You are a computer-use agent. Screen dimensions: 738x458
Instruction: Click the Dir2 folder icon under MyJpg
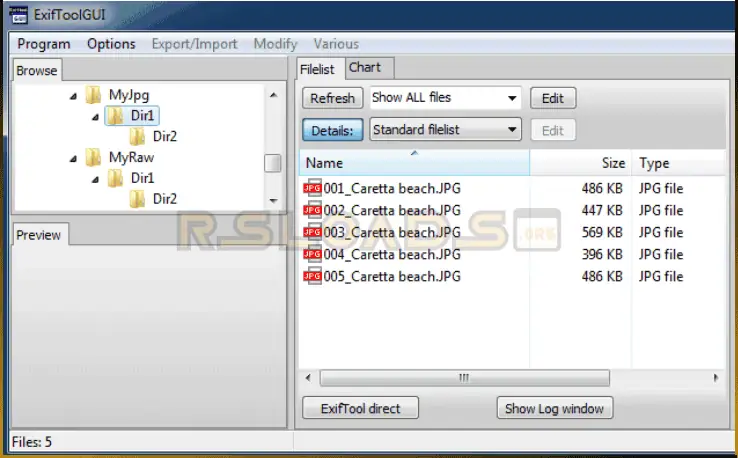click(138, 137)
